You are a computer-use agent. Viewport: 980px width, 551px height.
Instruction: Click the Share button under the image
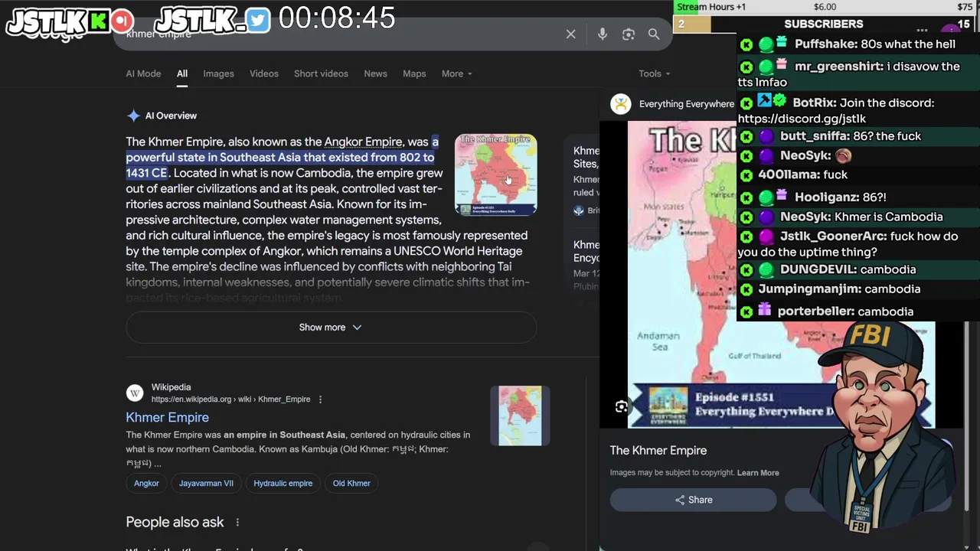point(694,500)
